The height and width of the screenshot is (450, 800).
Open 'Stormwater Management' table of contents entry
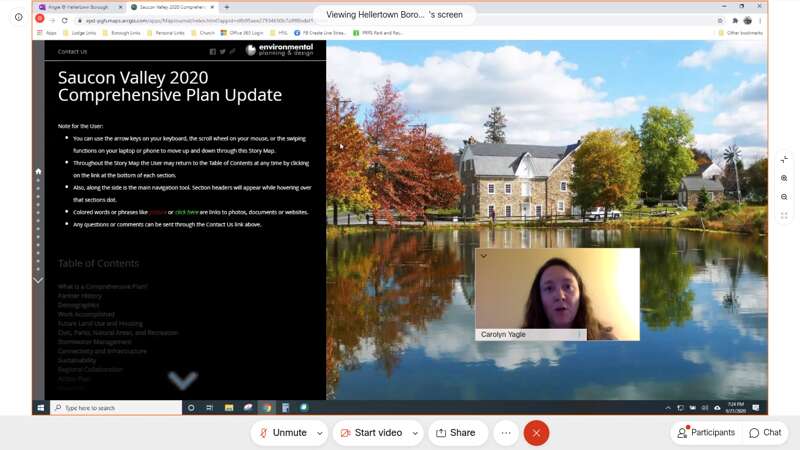(95, 342)
